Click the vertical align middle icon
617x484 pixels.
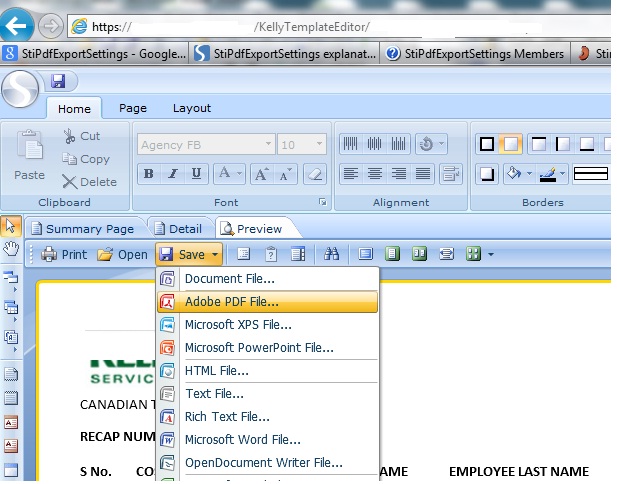(375, 144)
